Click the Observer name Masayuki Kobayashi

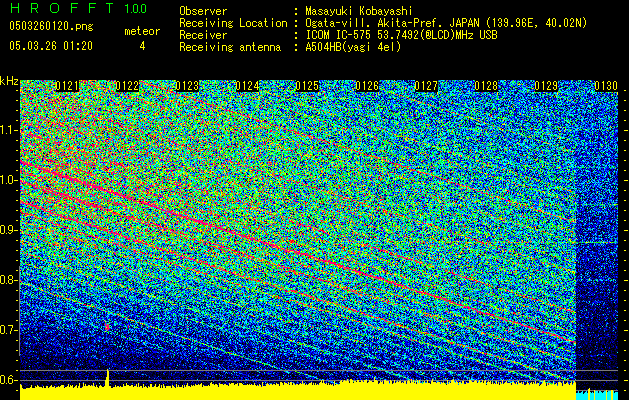click(358, 11)
